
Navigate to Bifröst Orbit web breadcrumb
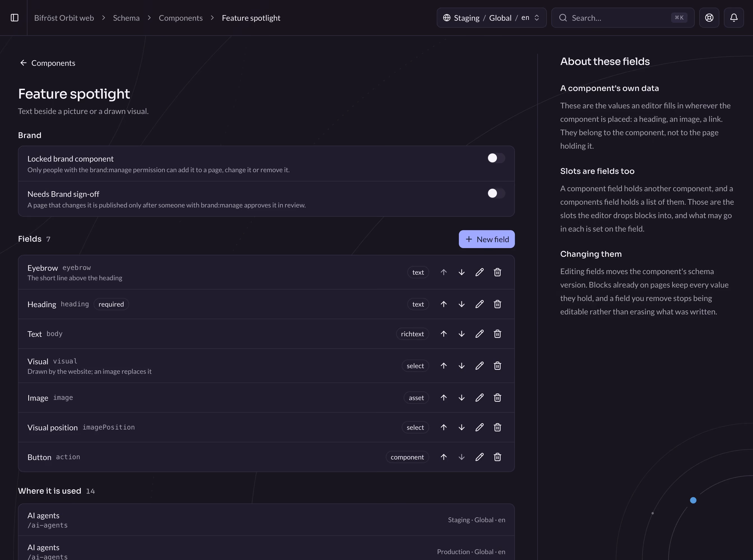[x=64, y=18]
